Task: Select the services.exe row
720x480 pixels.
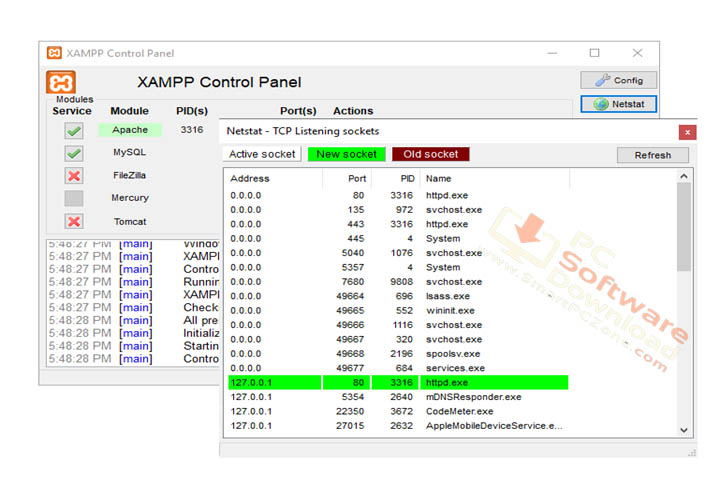Action: coord(398,368)
